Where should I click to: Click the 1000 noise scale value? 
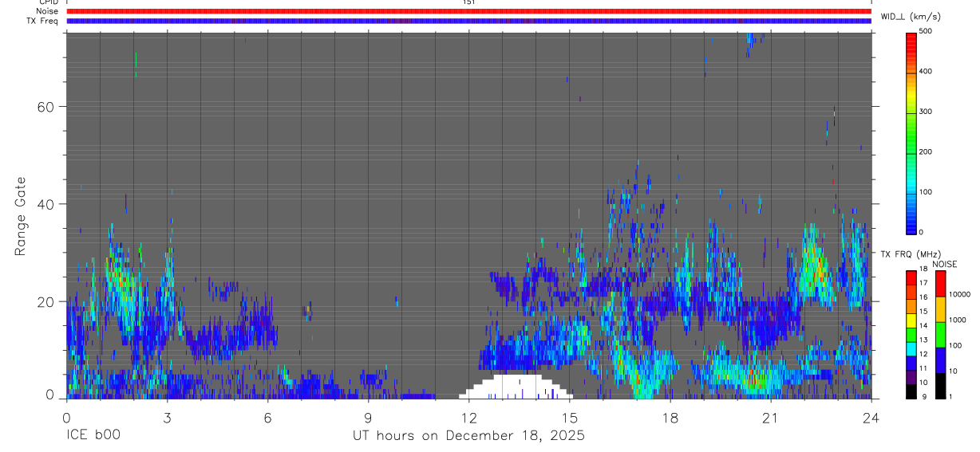[957, 320]
